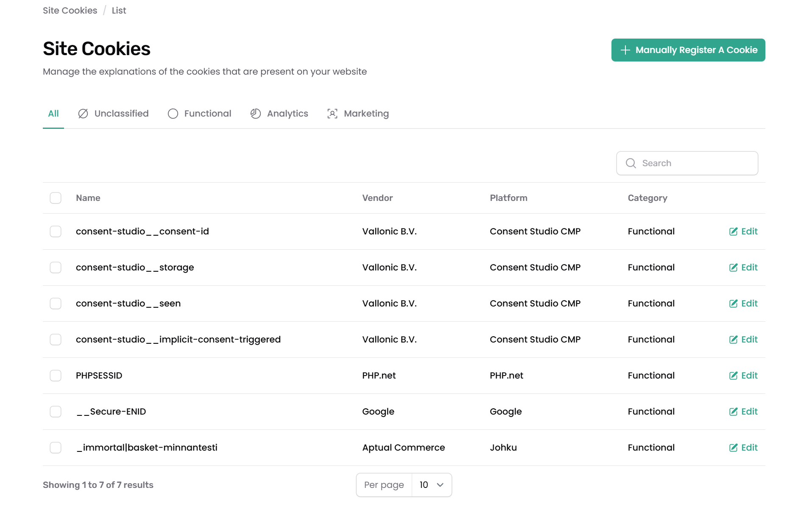Image resolution: width=787 pixels, height=532 pixels.
Task: Open the Per page dropdown
Action: 431,485
